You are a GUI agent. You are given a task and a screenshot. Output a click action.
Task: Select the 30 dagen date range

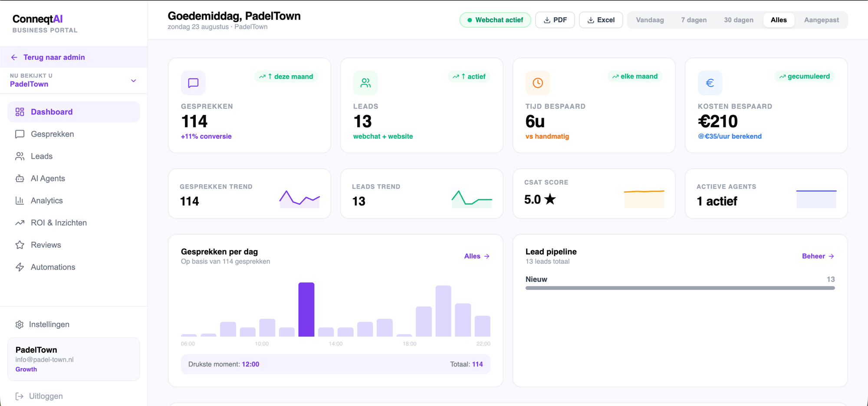pos(738,20)
